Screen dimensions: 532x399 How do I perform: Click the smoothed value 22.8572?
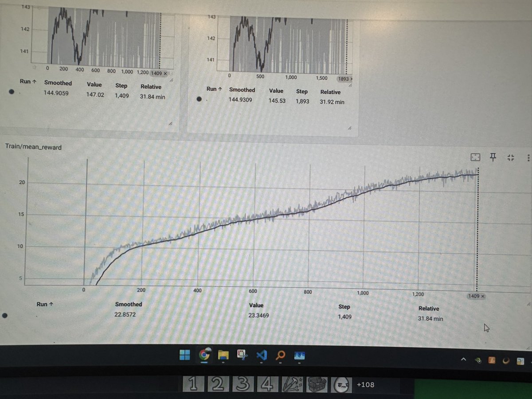click(126, 314)
